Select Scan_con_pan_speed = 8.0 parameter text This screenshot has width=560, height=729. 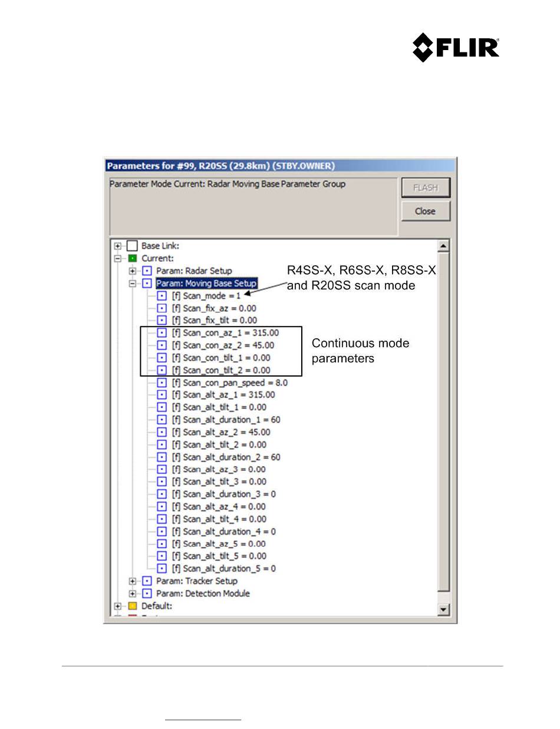(x=229, y=382)
